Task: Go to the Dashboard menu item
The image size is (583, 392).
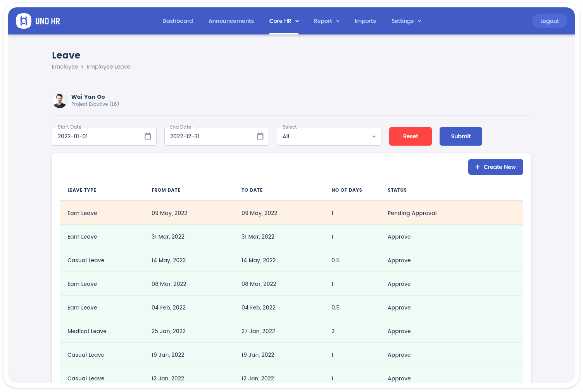Action: click(178, 21)
